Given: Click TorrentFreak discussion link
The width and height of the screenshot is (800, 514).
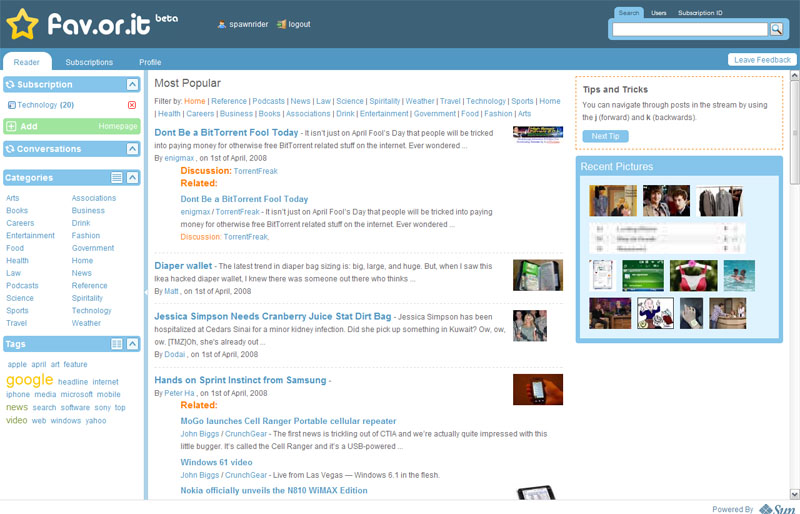Looking at the screenshot, I should tap(255, 171).
